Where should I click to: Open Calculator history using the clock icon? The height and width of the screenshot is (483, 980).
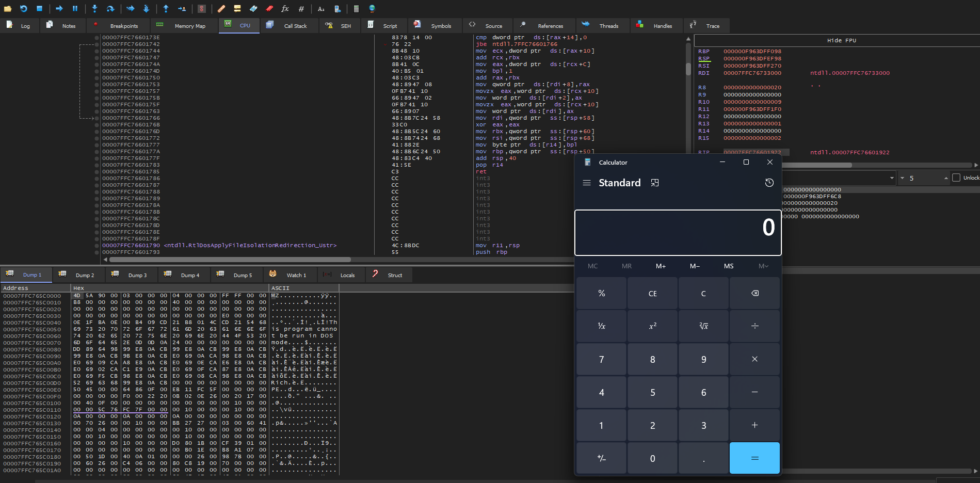[x=769, y=183]
